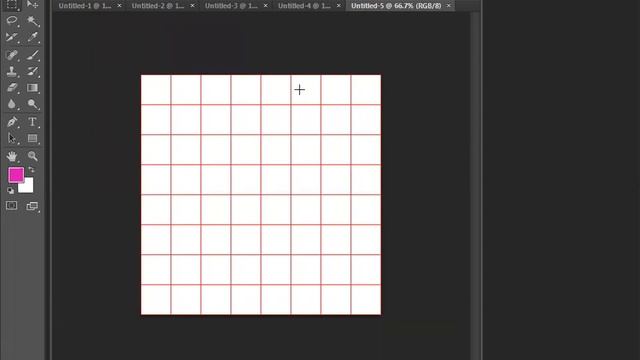Select the Eyedropper tool
Screen dimensions: 640x360
click(32, 37)
